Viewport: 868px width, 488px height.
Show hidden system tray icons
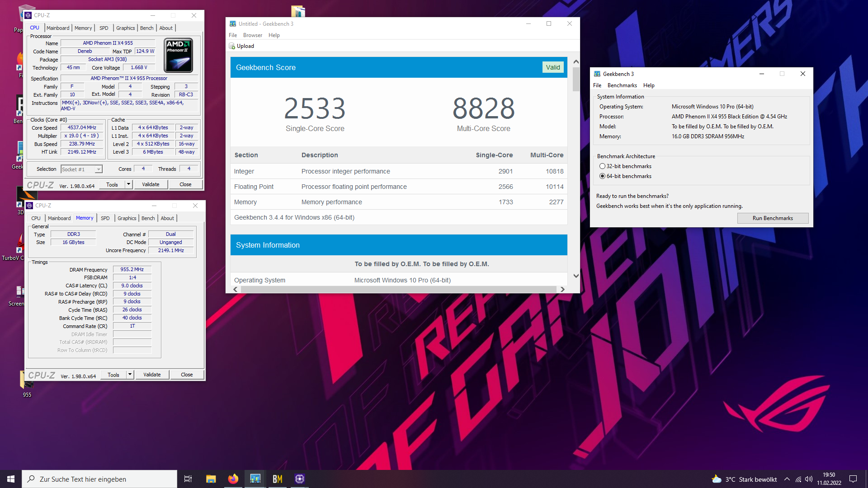click(787, 479)
